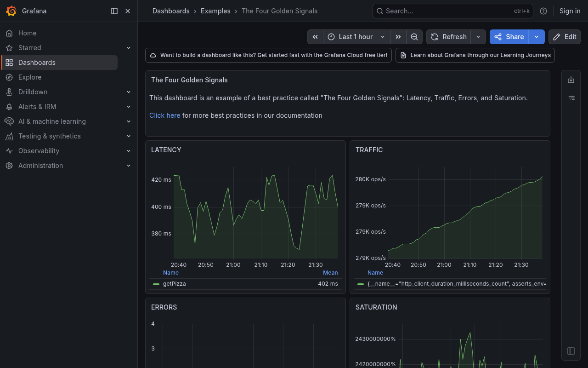The width and height of the screenshot is (588, 368).
Task: Zoom out the time range with magnifier icon
Action: coord(414,37)
